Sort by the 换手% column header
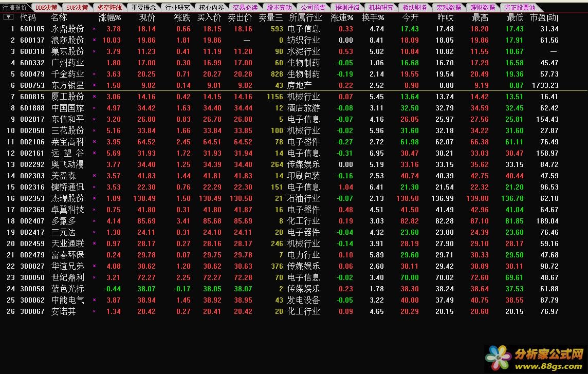 pos(373,17)
